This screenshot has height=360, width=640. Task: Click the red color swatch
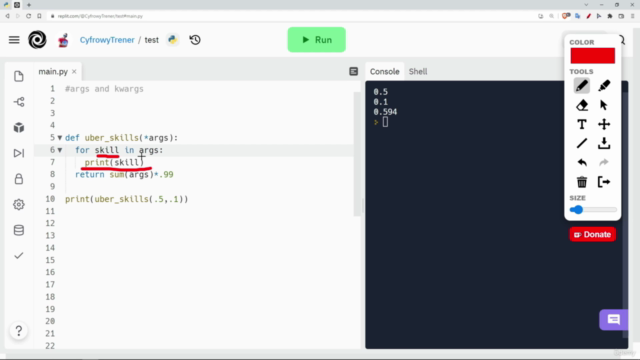pyautogui.click(x=593, y=56)
